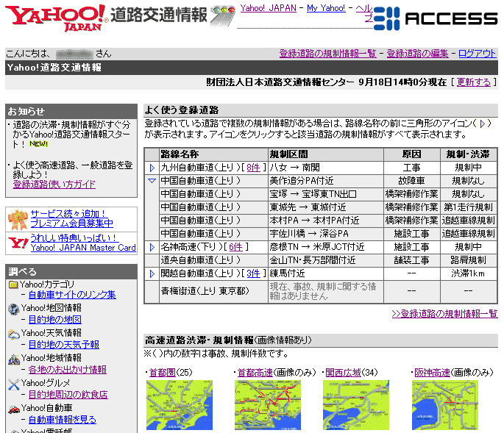Click the Yahoo!地域情報 city icon

click(14, 359)
